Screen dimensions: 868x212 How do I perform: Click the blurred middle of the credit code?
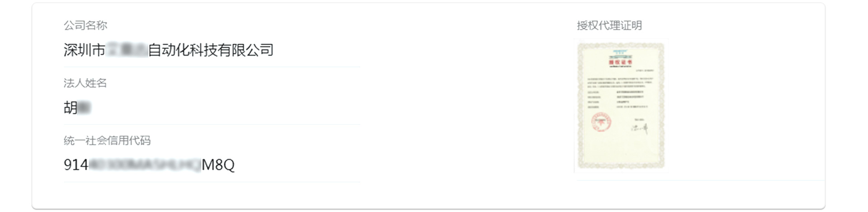(x=145, y=165)
